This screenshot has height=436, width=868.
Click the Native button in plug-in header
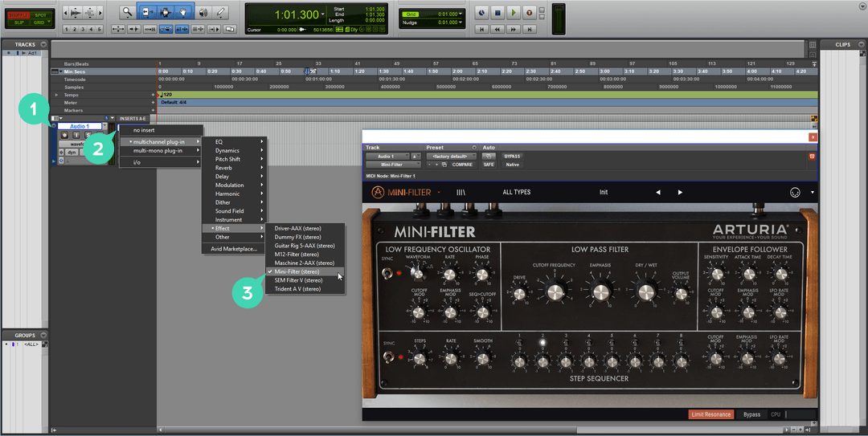coord(512,165)
